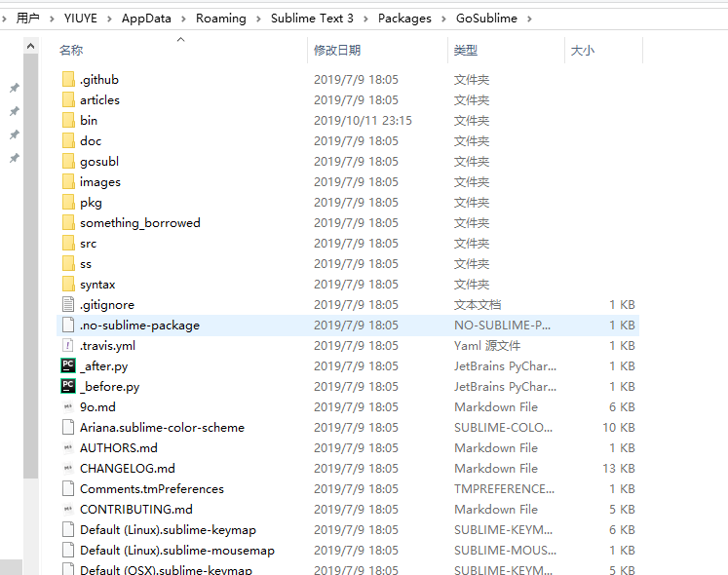The height and width of the screenshot is (575, 728).
Task: Click the markdown icon of AUTHORS.md
Action: 68,447
